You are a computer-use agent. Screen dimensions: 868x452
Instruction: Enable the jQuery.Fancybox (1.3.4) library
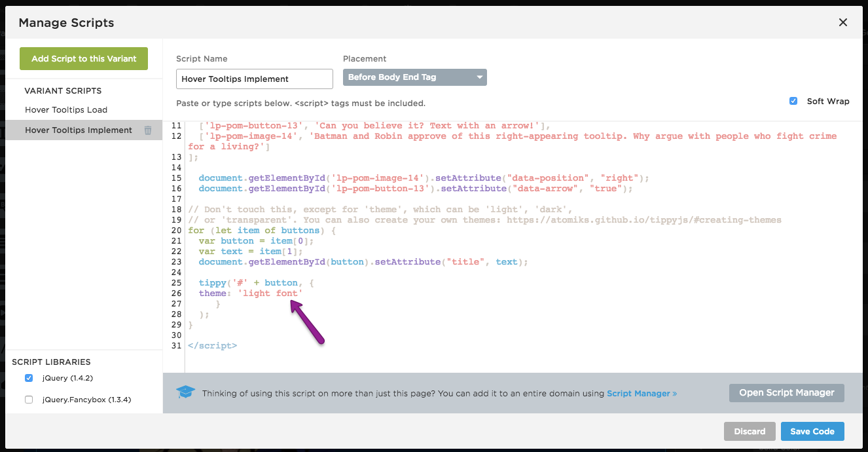pyautogui.click(x=29, y=400)
